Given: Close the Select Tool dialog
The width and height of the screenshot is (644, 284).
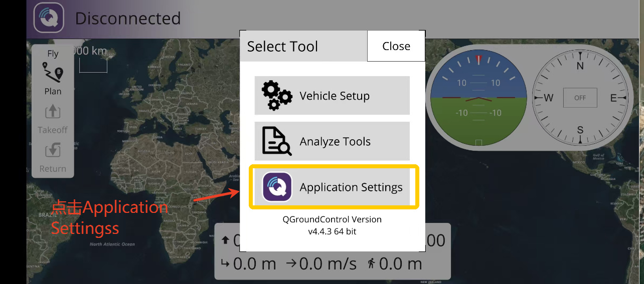Looking at the screenshot, I should tap(396, 46).
